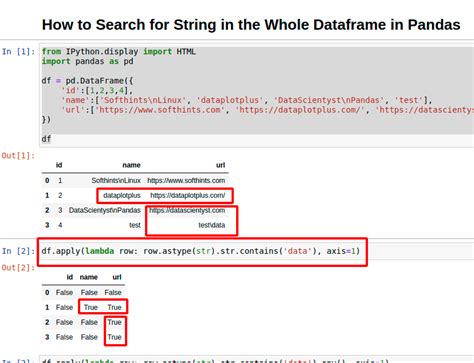
Task: Click the test\data cell
Action: 212,225
